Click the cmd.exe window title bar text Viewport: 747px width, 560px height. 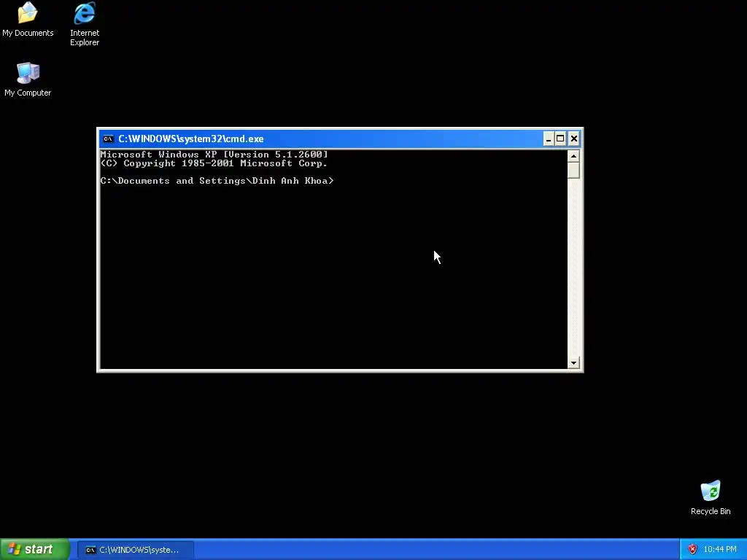click(x=191, y=139)
